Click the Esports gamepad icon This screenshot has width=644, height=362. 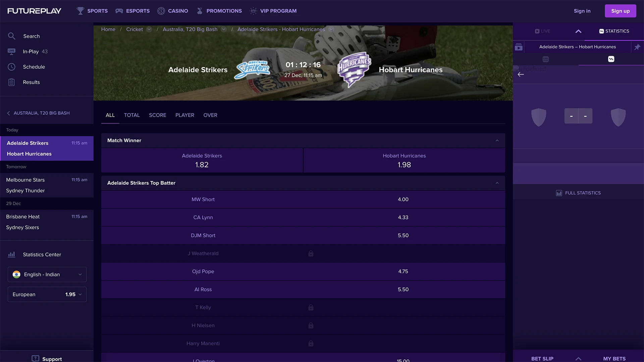pyautogui.click(x=119, y=11)
